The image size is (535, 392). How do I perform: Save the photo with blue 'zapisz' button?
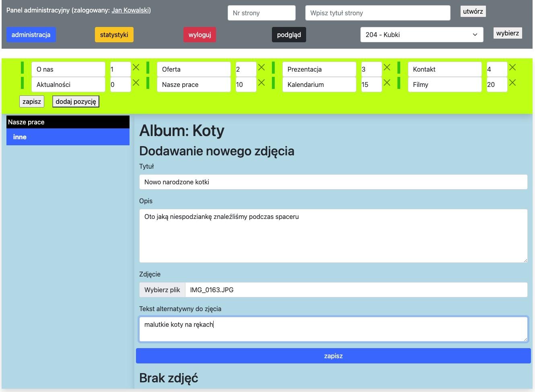(x=333, y=356)
